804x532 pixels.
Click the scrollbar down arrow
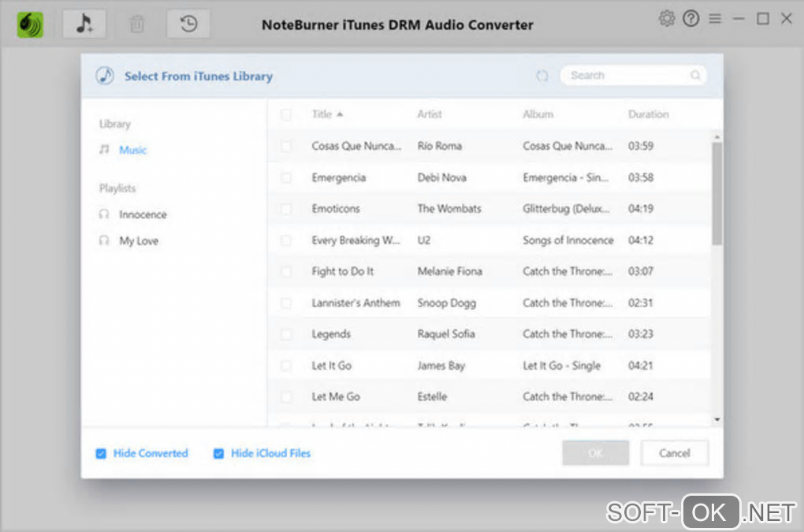[x=717, y=420]
